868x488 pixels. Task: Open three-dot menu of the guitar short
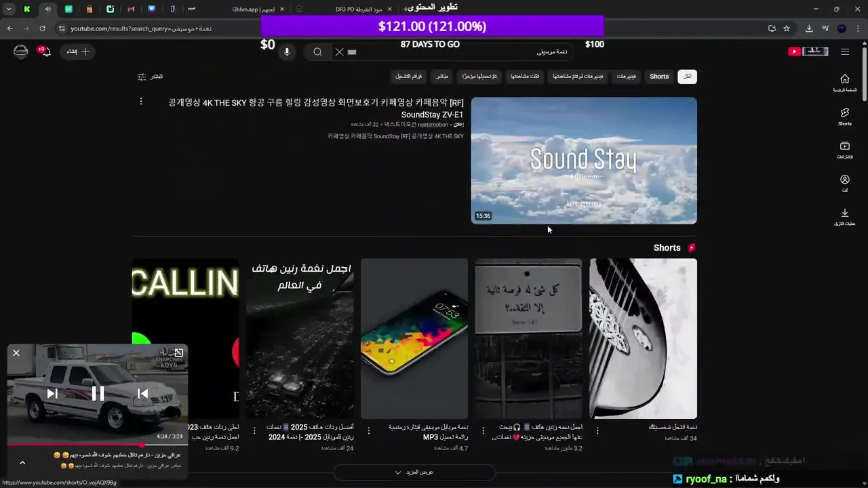coord(597,430)
